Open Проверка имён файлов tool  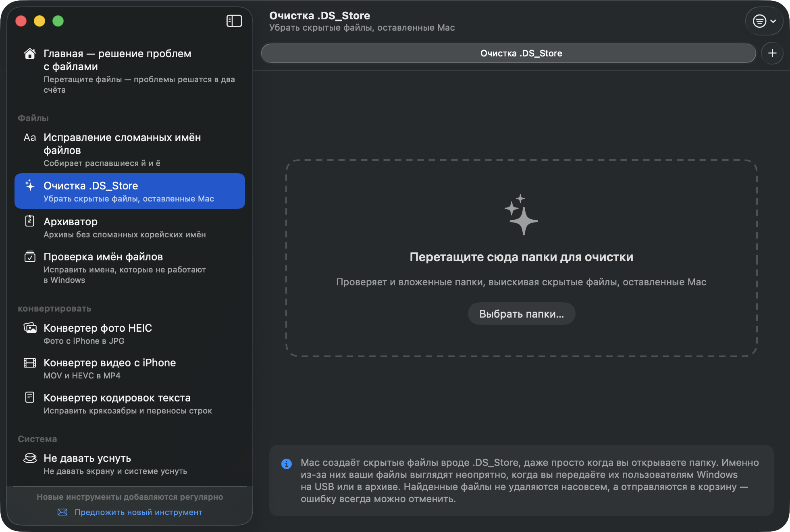130,268
